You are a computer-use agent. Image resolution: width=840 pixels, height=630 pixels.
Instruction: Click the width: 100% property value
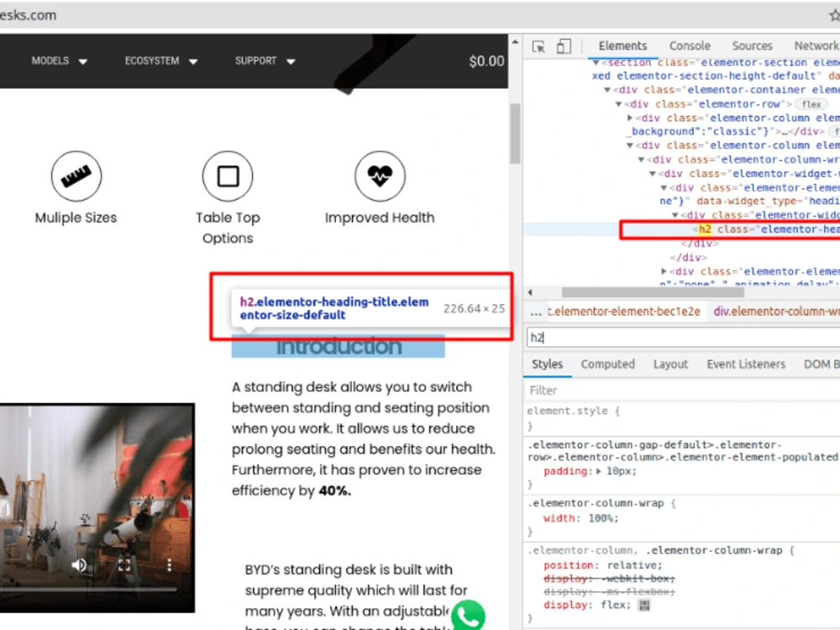pyautogui.click(x=603, y=518)
